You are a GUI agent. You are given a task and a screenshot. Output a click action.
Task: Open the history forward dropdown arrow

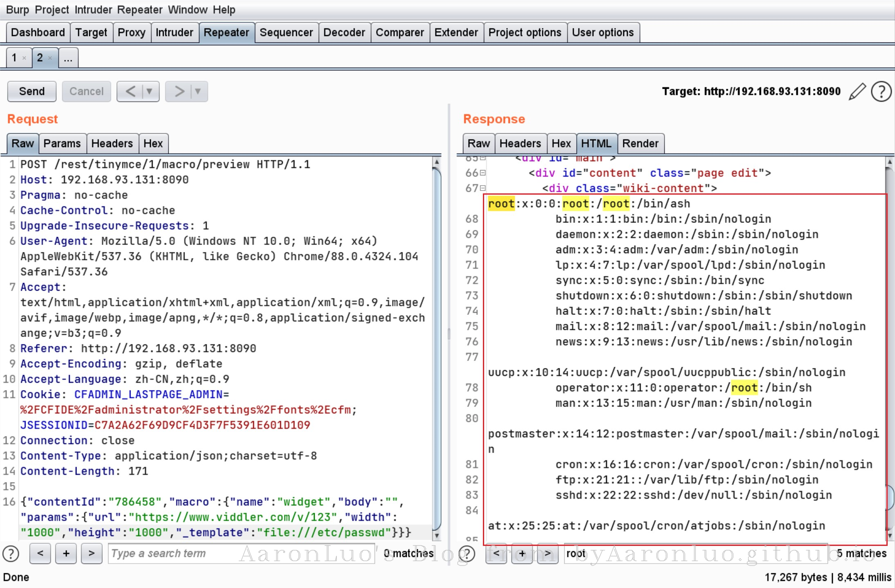click(198, 91)
